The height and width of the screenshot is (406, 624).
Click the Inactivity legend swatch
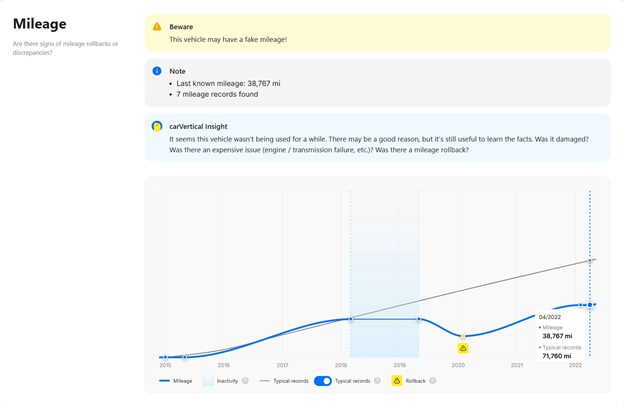pyautogui.click(x=208, y=381)
